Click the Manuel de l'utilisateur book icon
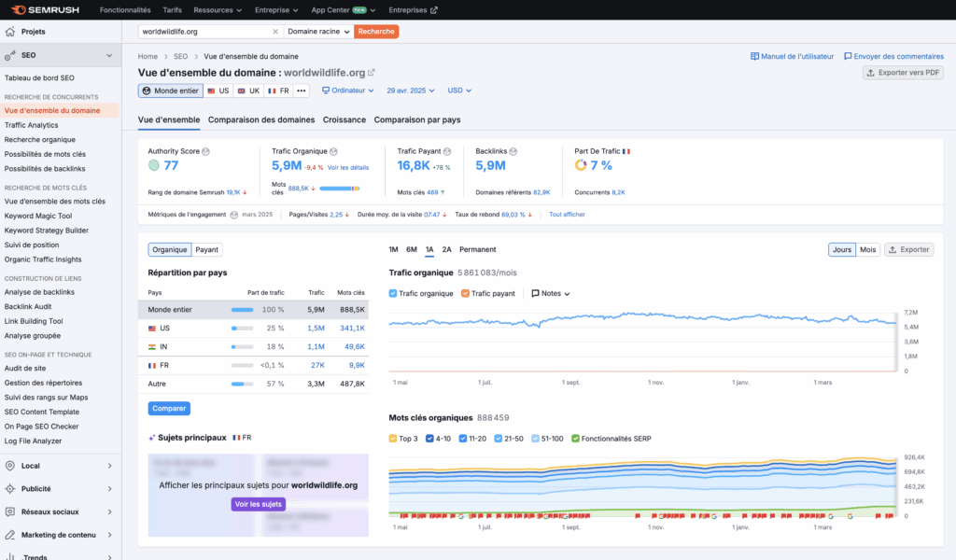 click(x=754, y=56)
